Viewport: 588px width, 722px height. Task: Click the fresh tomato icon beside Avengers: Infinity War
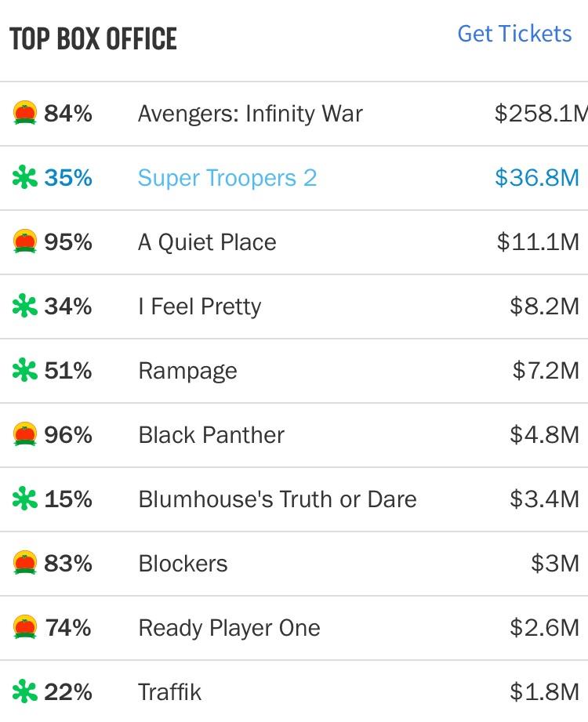click(x=25, y=114)
